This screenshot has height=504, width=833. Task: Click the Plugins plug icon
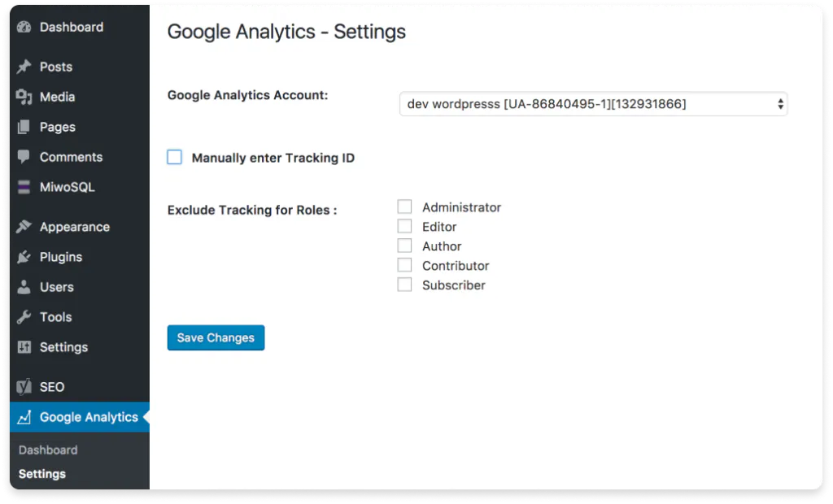24,257
